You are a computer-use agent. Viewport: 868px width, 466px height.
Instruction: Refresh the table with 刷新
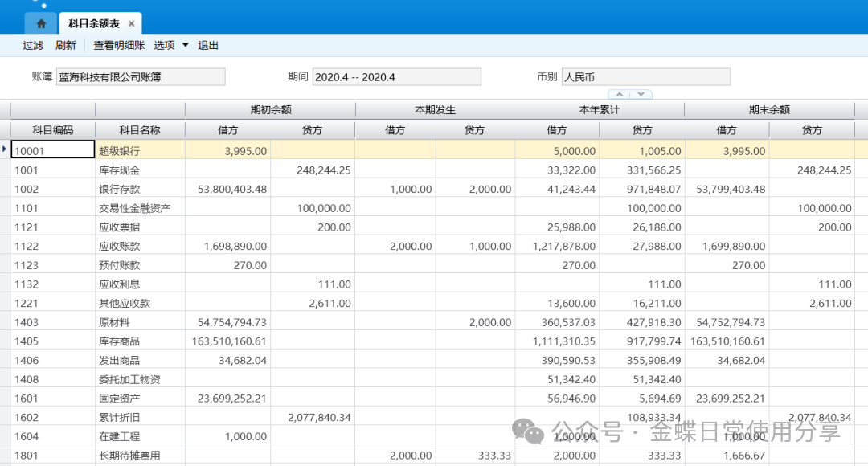[66, 46]
